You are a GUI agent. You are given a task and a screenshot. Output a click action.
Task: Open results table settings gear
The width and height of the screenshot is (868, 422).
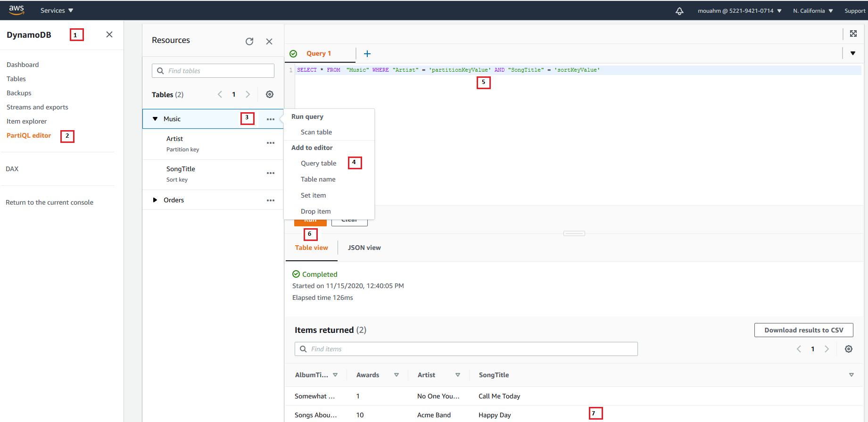pyautogui.click(x=848, y=349)
